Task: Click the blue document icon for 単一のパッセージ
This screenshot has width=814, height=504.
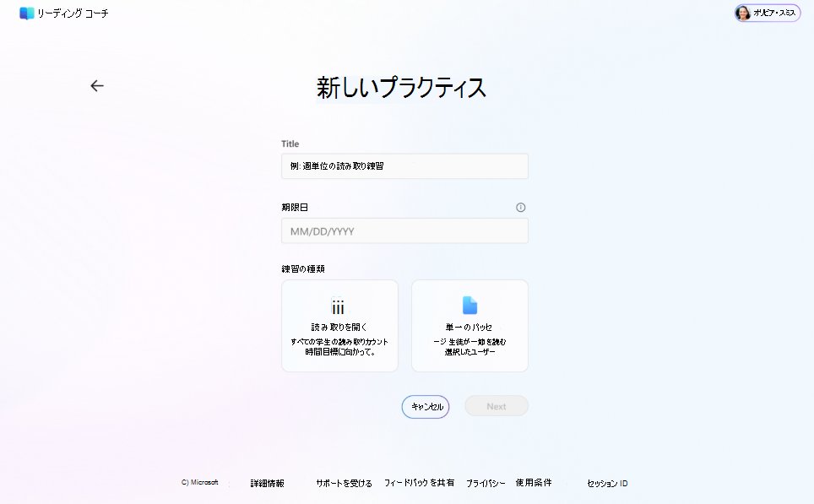Action: [469, 306]
